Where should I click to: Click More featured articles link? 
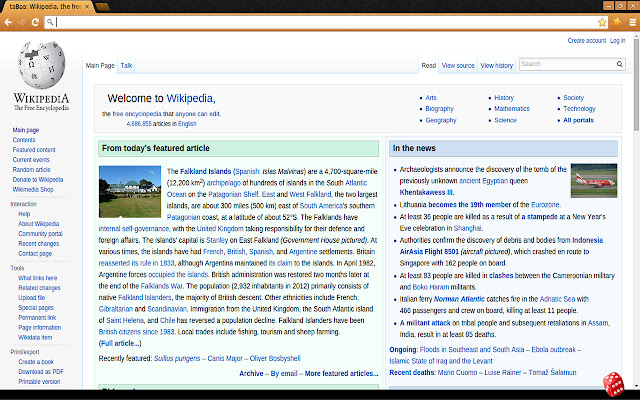341,373
